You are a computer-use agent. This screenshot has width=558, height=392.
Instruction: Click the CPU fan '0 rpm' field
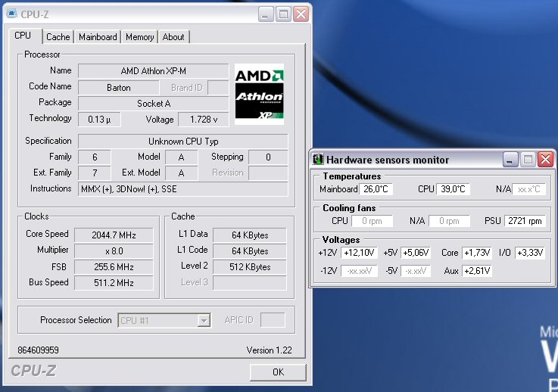373,221
